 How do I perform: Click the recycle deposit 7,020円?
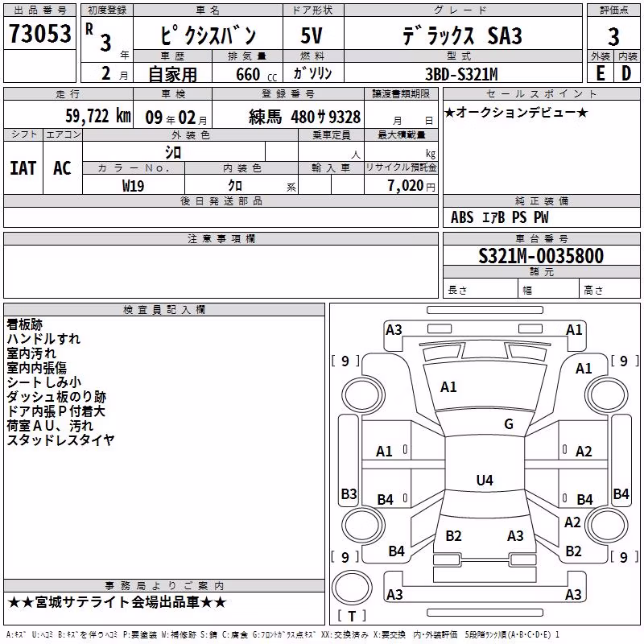coord(411,186)
